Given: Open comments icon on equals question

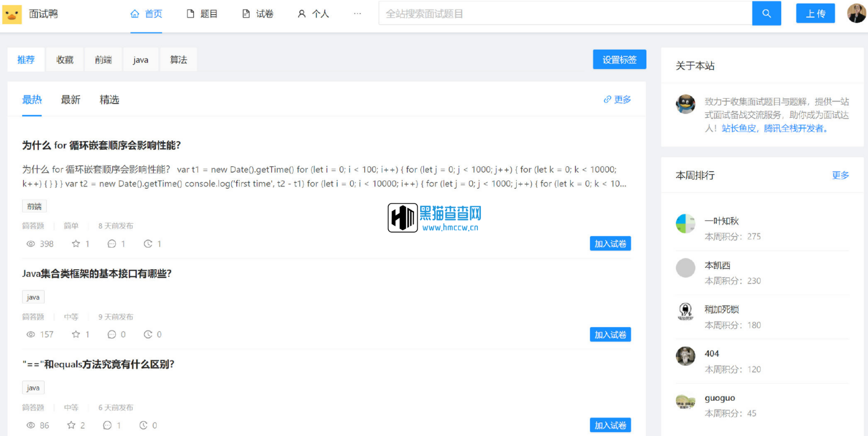Looking at the screenshot, I should coord(107,425).
